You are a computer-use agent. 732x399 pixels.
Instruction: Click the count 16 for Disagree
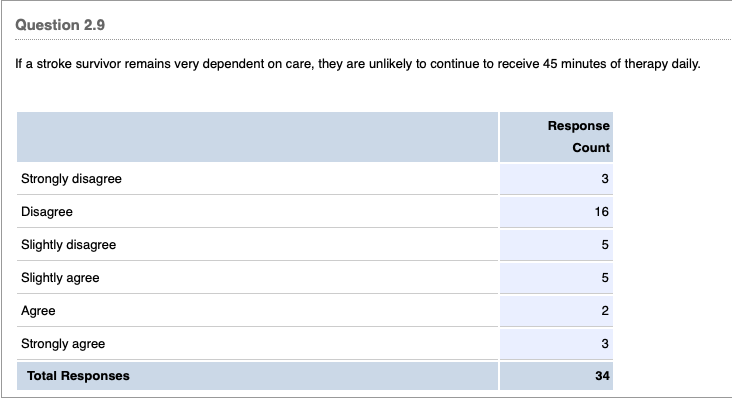tap(601, 212)
